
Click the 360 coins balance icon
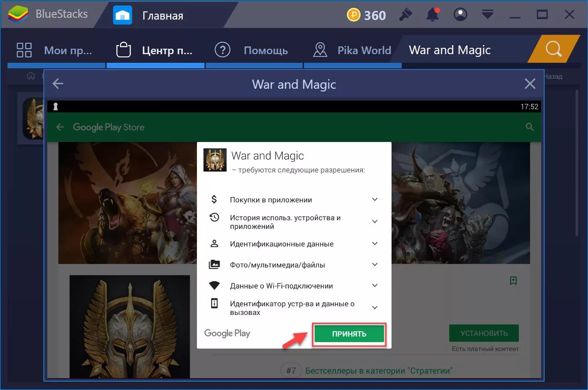353,15
